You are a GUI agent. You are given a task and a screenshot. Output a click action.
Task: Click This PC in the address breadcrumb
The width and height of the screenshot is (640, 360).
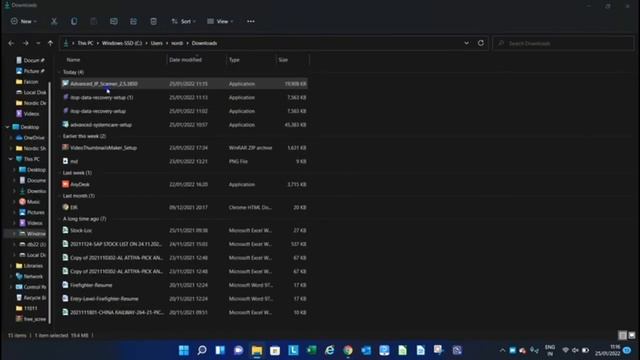(x=85, y=43)
